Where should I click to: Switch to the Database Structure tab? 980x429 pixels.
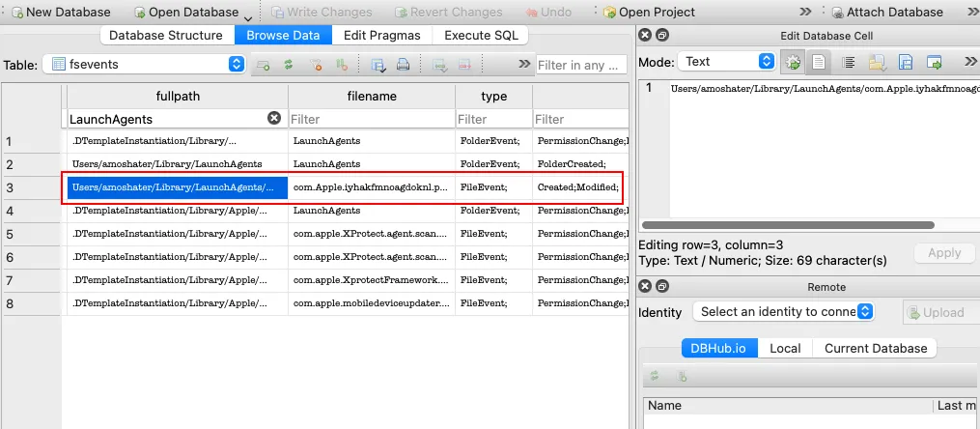point(166,35)
